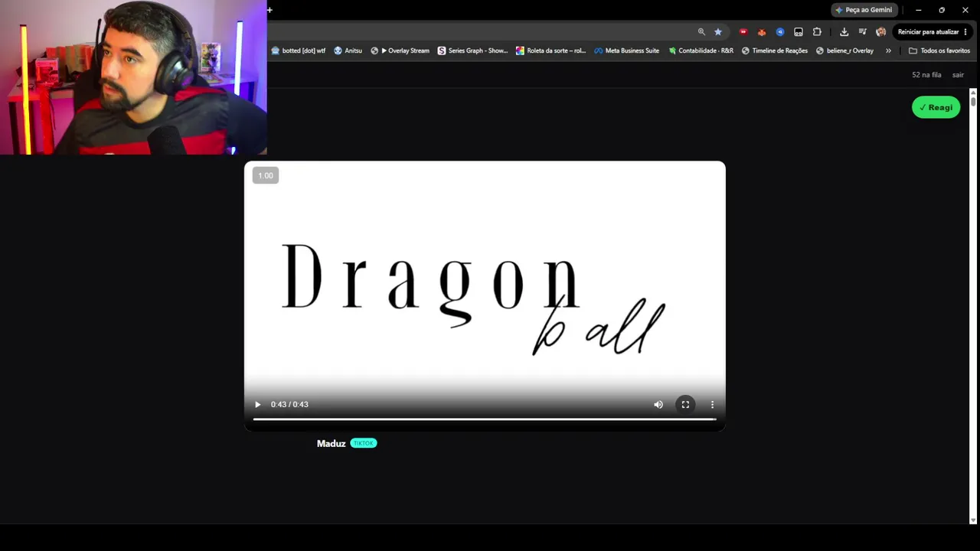Click the Maduz author name
The image size is (980, 551).
pos(331,443)
